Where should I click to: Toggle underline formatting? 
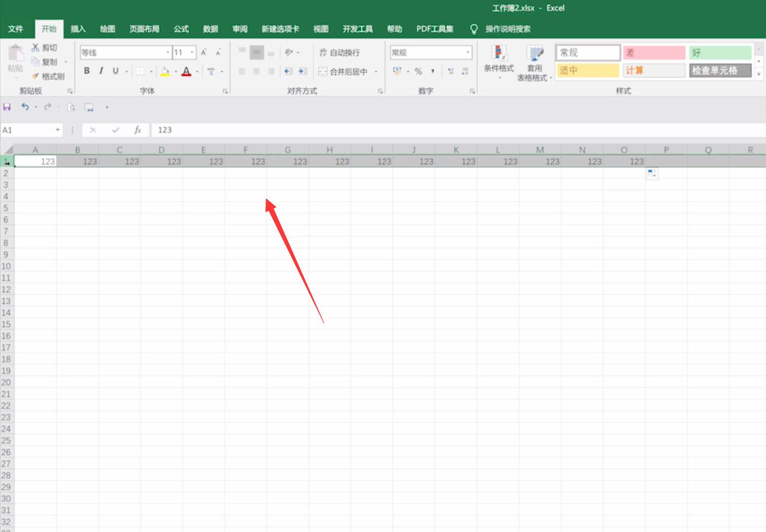(x=115, y=70)
